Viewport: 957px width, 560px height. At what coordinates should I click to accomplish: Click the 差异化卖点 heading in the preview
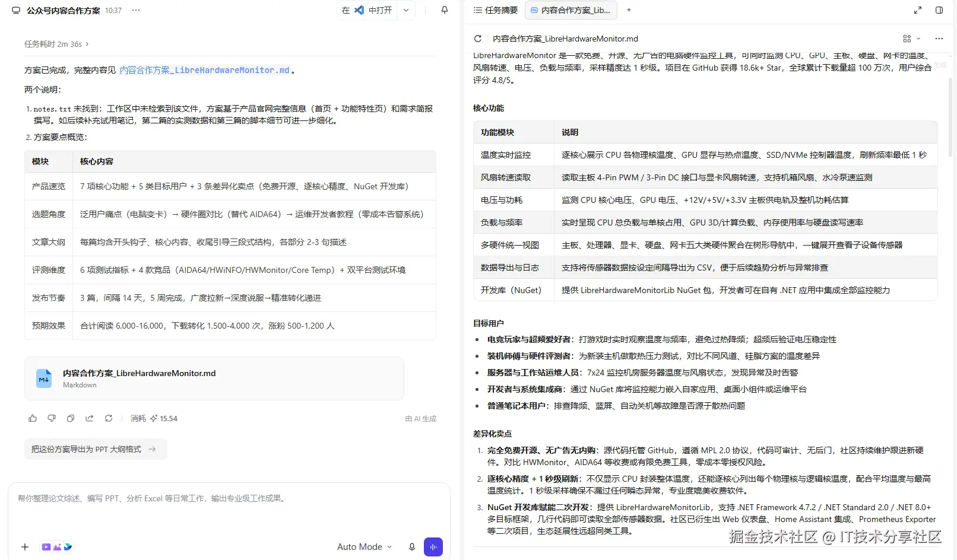(x=493, y=434)
